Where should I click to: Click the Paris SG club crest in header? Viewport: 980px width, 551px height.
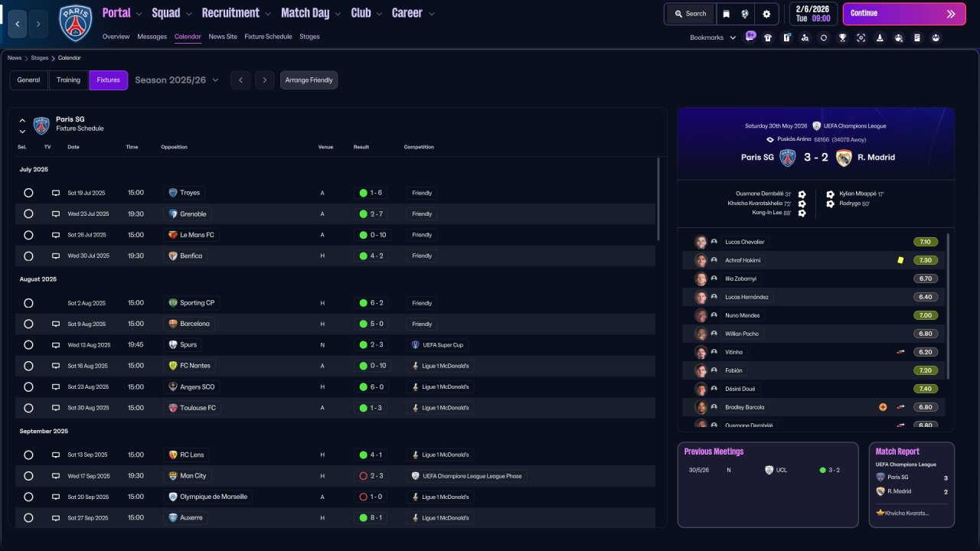click(76, 24)
